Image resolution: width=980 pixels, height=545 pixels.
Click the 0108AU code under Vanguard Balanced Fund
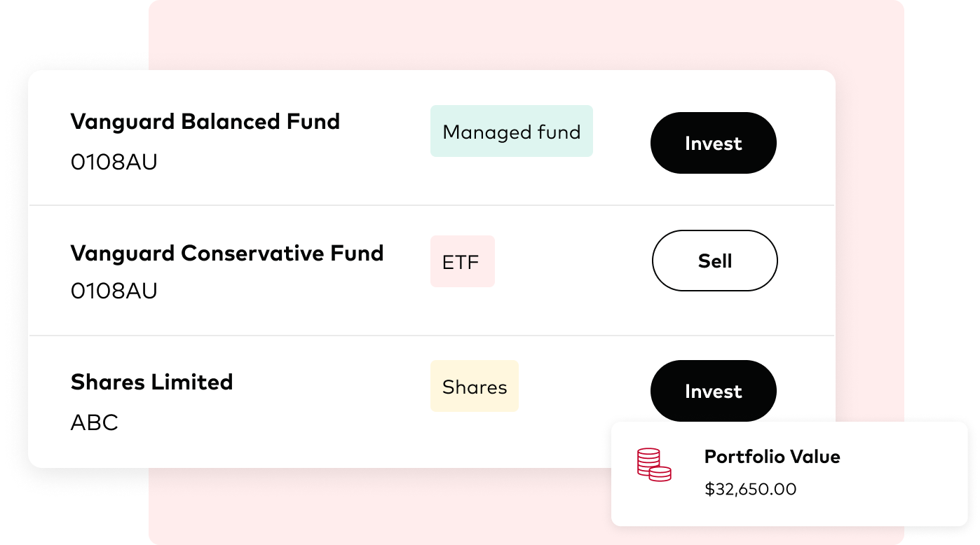point(114,163)
